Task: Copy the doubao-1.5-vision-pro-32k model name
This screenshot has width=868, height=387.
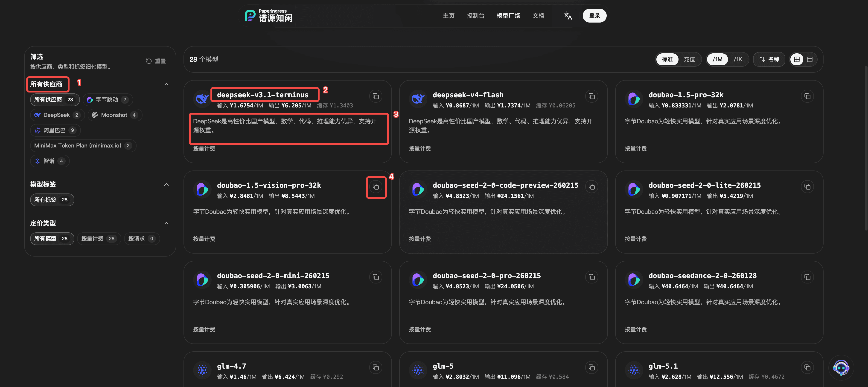Action: 376,187
